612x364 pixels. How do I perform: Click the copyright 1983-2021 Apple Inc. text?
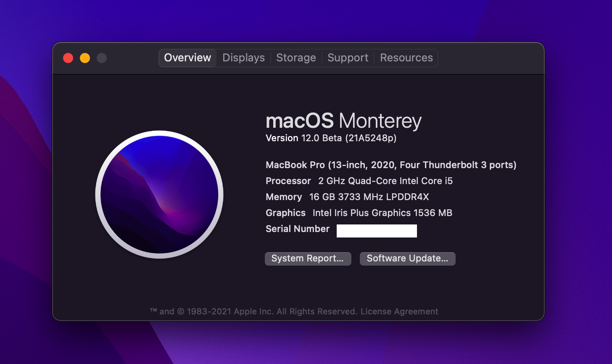(x=254, y=311)
